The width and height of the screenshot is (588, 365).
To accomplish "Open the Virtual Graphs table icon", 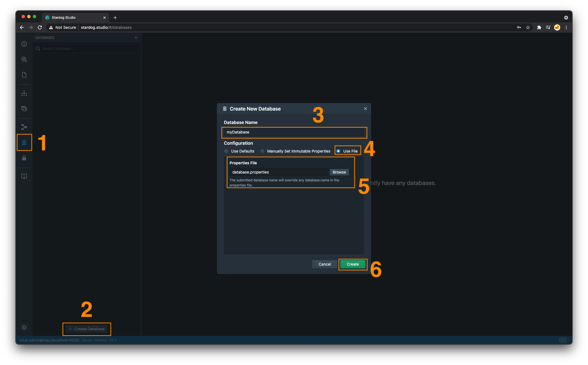I will coord(24,109).
